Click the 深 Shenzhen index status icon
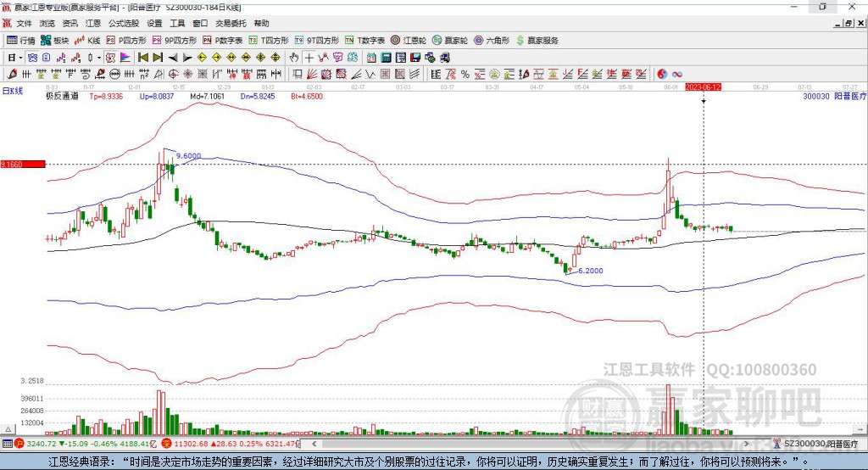868x470 pixels. (167, 444)
